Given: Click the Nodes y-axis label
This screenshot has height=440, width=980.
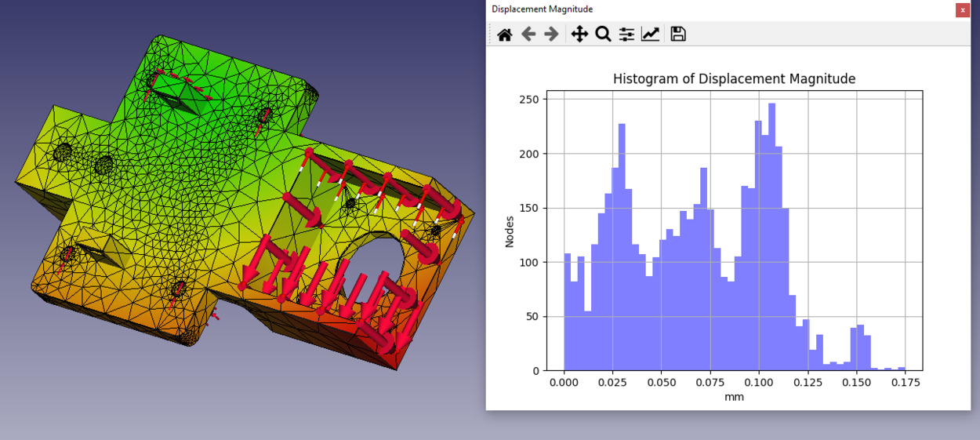Looking at the screenshot, I should pos(510,231).
